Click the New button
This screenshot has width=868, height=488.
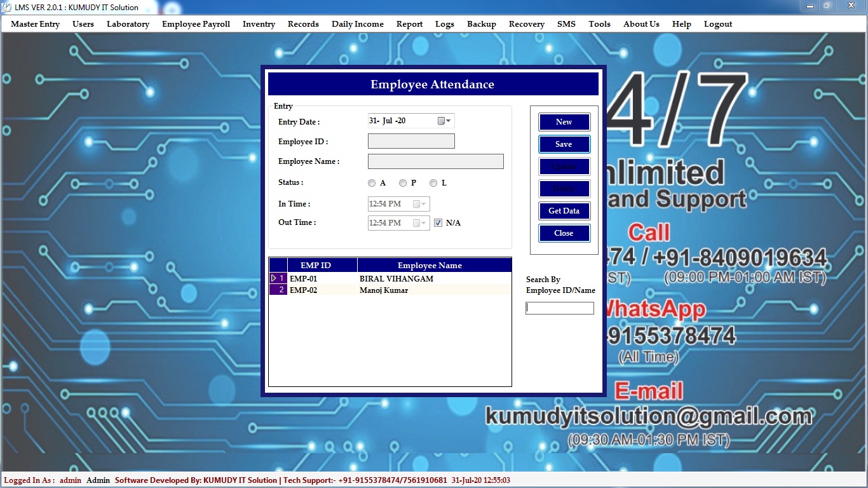[x=564, y=122]
